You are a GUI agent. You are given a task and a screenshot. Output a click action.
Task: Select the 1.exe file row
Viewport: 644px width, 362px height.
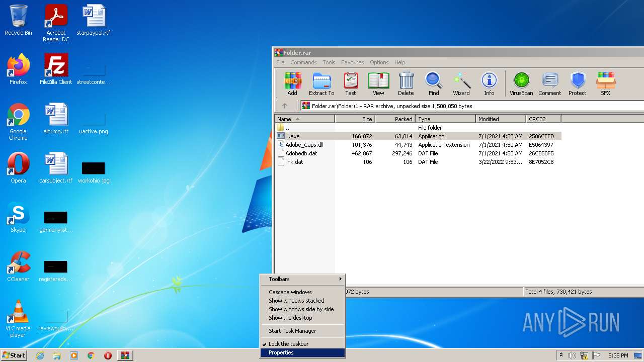(x=418, y=136)
